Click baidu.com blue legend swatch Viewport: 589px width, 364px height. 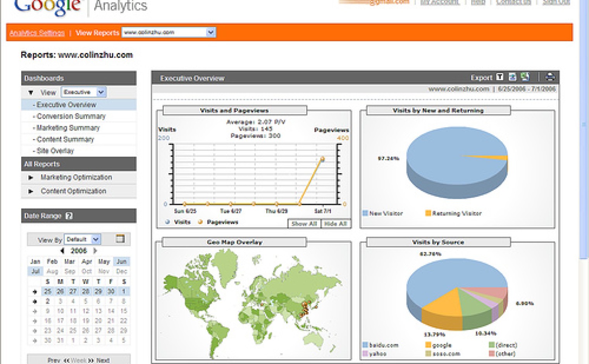(365, 345)
